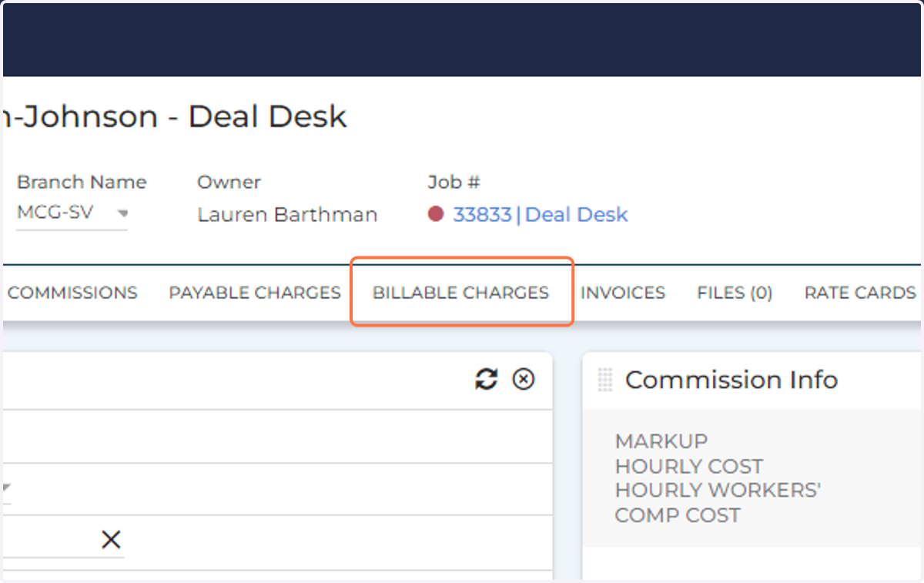This screenshot has height=583, width=924.
Task: Click the Deal Desk page heading
Action: 175,117
